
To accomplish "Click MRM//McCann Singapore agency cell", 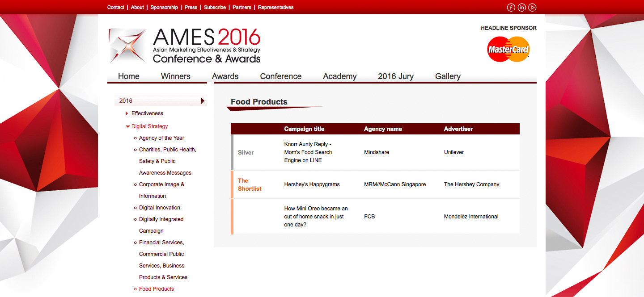I will [395, 184].
